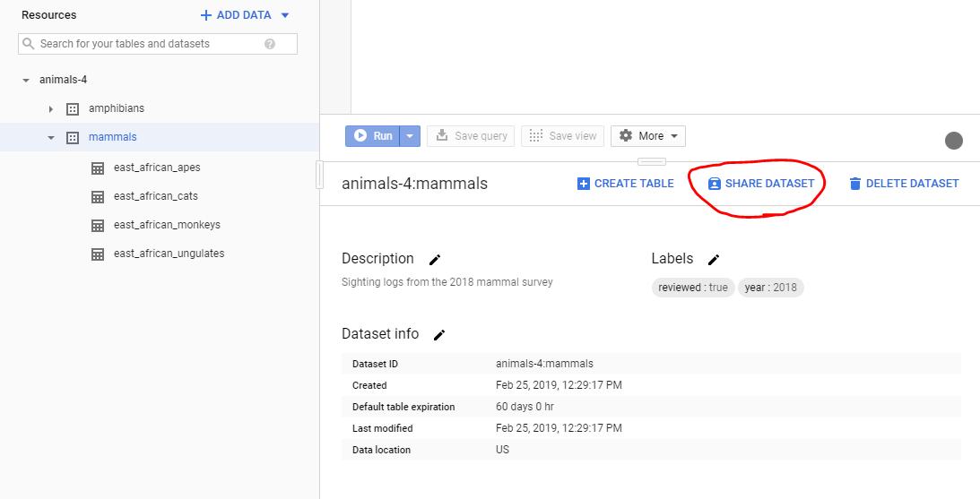This screenshot has height=499, width=980.
Task: Run the query
Action: point(372,136)
